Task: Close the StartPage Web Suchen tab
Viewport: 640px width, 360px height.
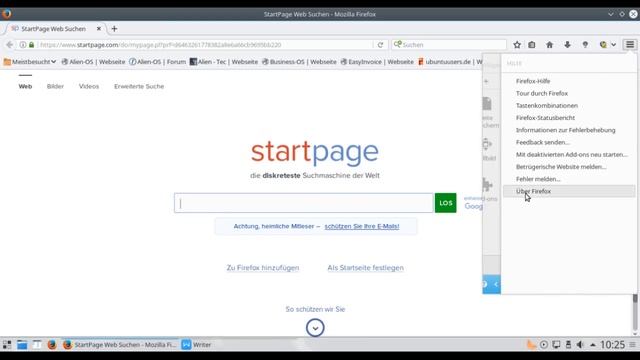Action: (98, 29)
